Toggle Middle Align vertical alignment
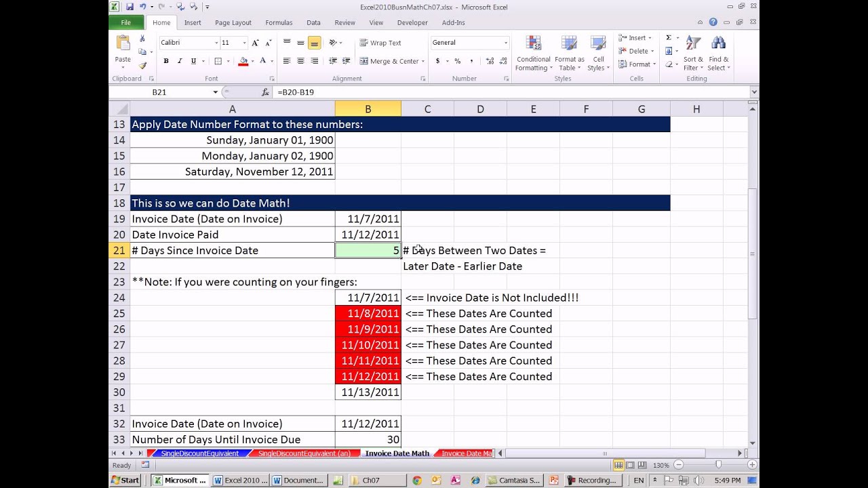Viewport: 868px width, 488px height. (x=300, y=43)
